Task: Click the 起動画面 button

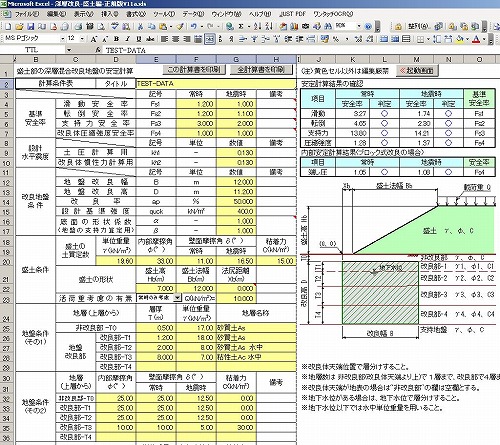Action: click(417, 71)
